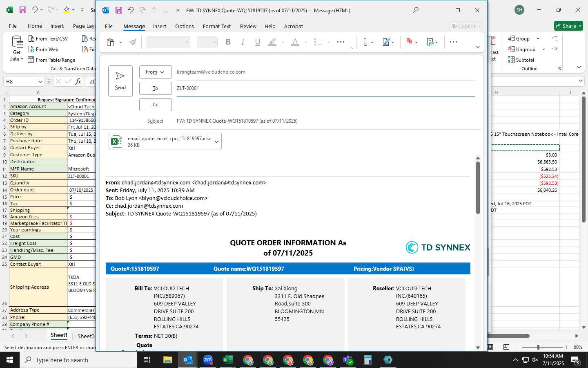The height and width of the screenshot is (368, 588).
Task: Open the font name combo box
Action: pyautogui.click(x=168, y=42)
